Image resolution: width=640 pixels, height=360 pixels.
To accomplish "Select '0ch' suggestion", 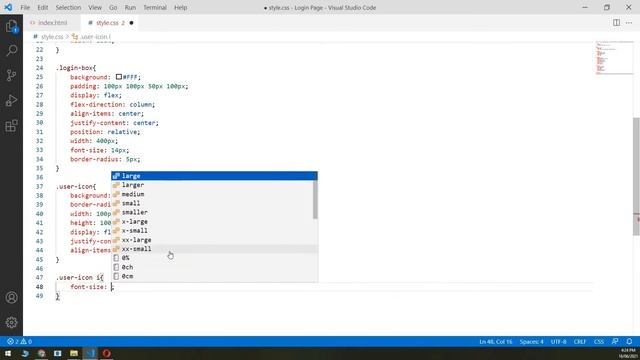I will click(x=212, y=267).
